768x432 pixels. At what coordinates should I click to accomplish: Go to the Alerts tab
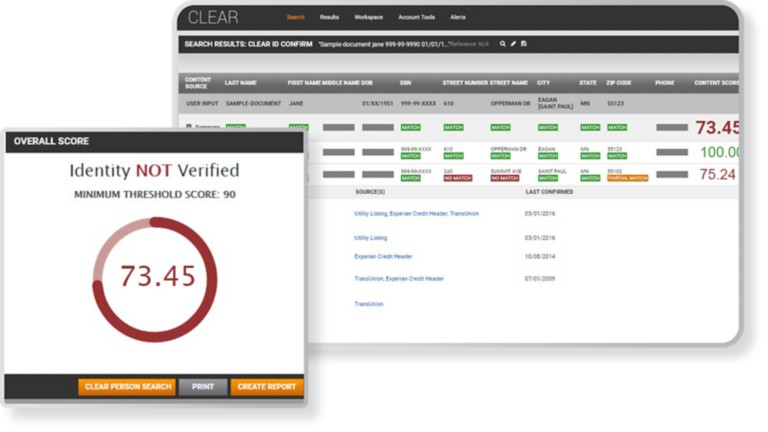(457, 17)
